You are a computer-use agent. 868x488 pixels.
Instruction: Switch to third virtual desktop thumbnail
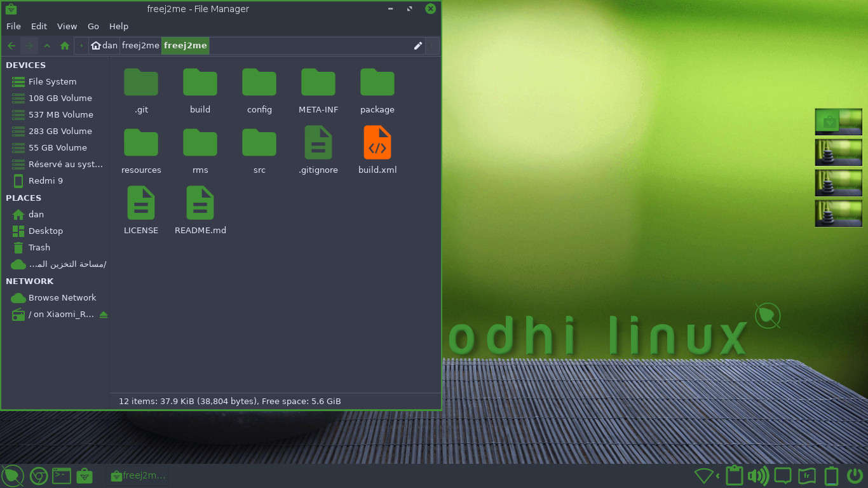coord(839,183)
